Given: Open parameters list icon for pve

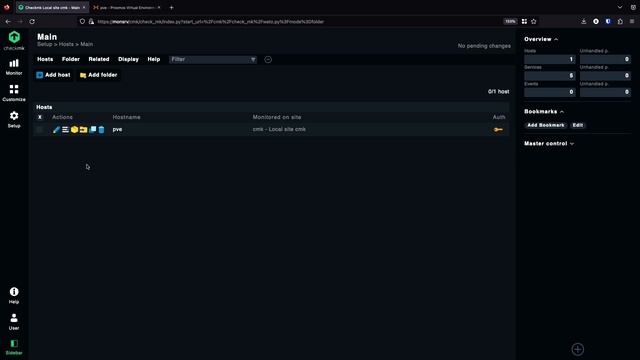Looking at the screenshot, I should (x=65, y=129).
